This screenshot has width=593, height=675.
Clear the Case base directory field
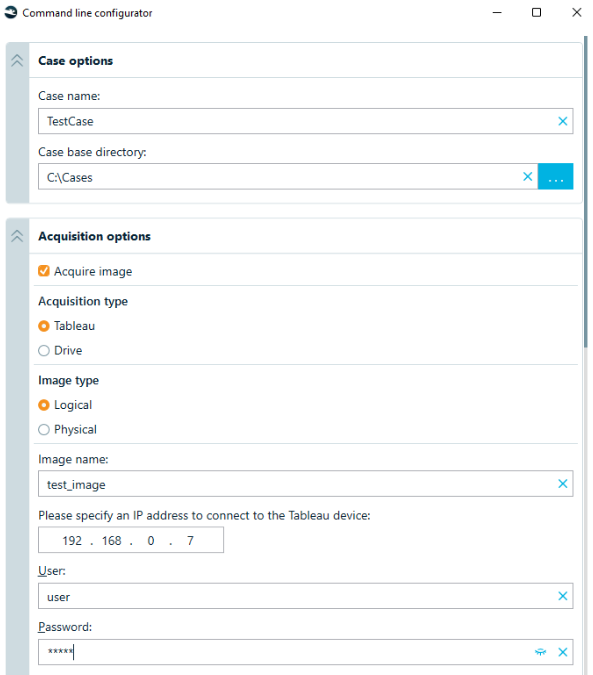(527, 176)
